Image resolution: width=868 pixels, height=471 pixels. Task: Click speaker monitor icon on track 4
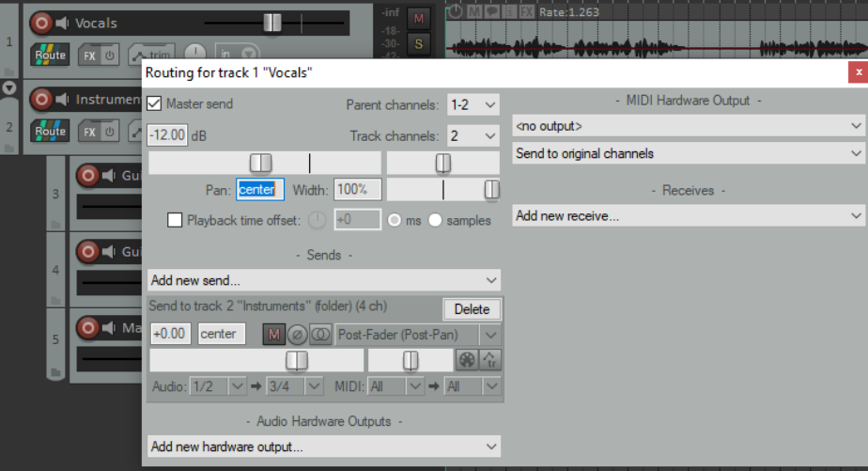coord(109,252)
